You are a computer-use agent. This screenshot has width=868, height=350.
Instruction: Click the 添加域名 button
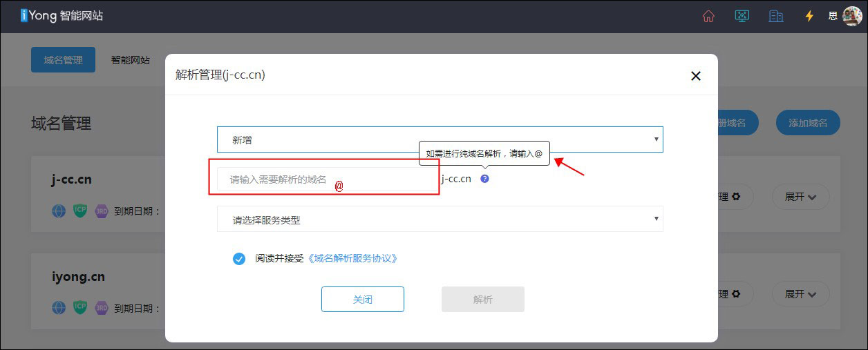pos(807,123)
